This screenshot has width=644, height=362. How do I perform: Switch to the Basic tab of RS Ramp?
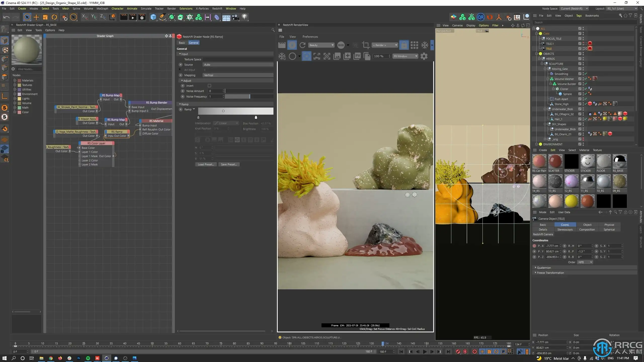[x=182, y=43]
